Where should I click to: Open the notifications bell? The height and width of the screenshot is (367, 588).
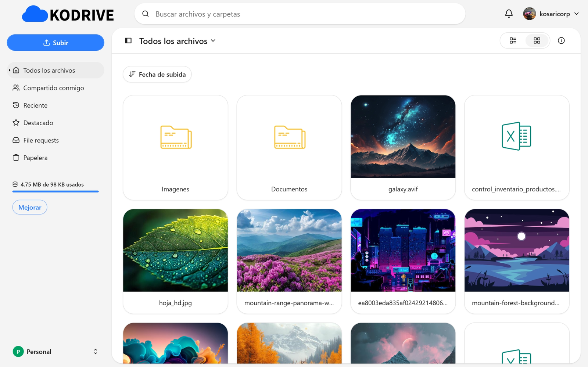tap(509, 14)
